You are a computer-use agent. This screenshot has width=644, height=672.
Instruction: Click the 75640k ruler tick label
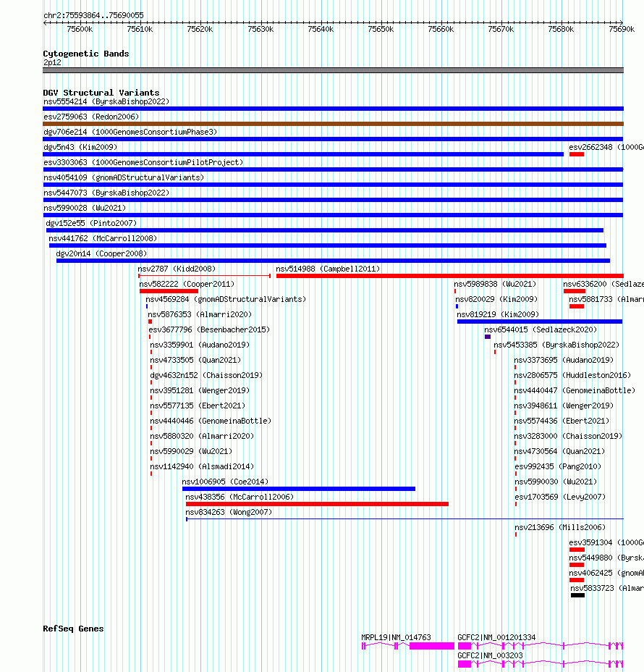(321, 29)
